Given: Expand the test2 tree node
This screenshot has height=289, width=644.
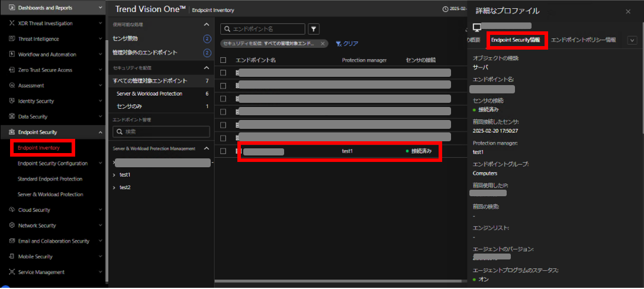Looking at the screenshot, I should 114,187.
